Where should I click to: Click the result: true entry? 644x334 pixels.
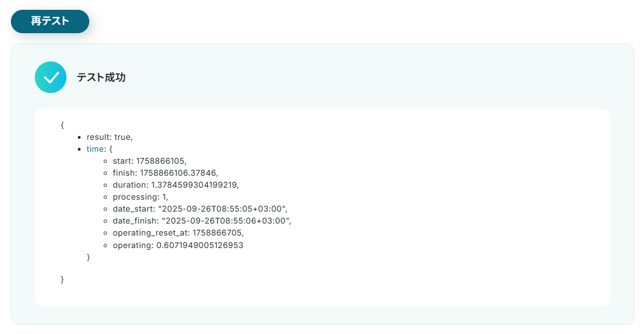coord(109,137)
